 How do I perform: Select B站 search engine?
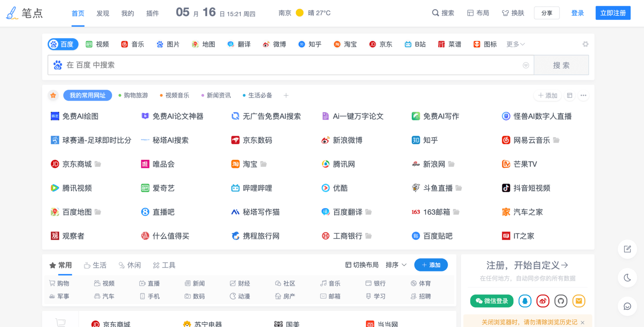415,44
